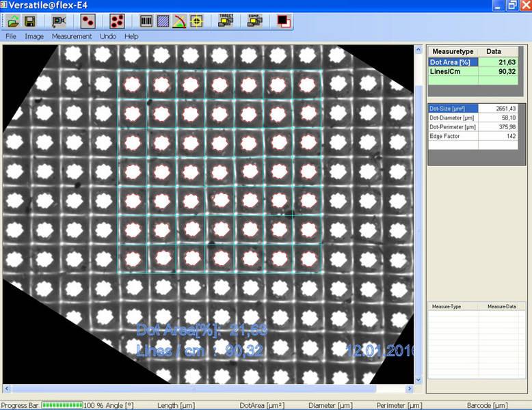The image size is (532, 410).
Task: Click the Undo menu item
Action: point(108,36)
